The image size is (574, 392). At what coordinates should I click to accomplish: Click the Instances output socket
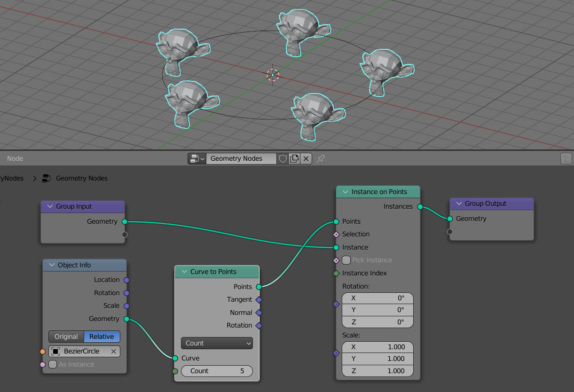(x=420, y=206)
